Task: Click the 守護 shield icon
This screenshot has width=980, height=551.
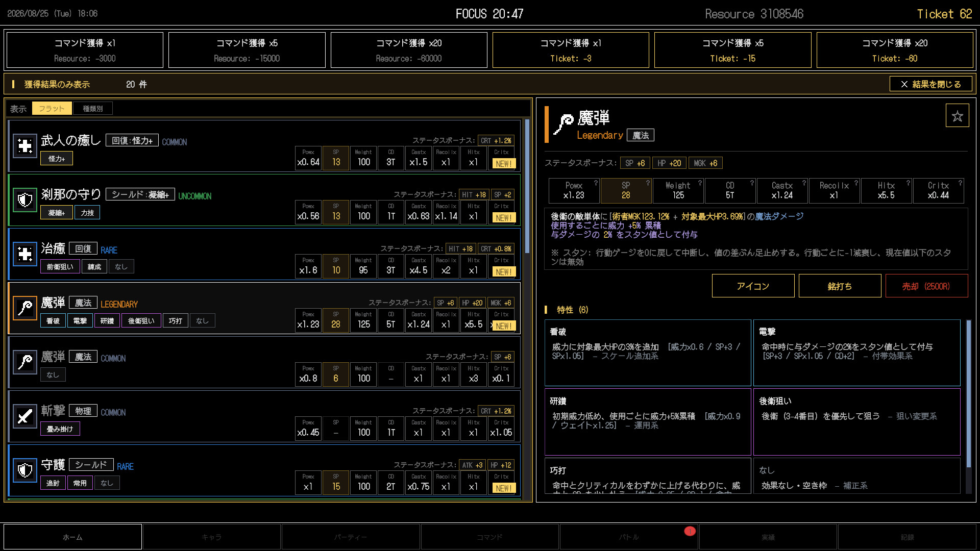Action: tap(25, 470)
